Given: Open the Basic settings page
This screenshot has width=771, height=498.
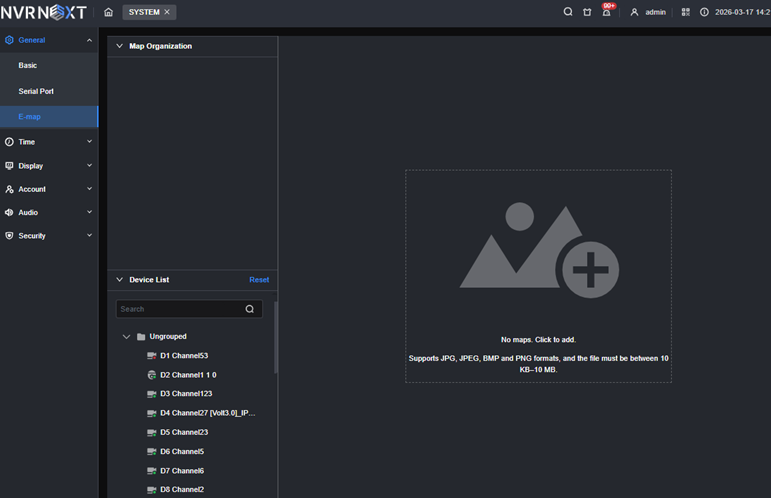Looking at the screenshot, I should [x=28, y=65].
